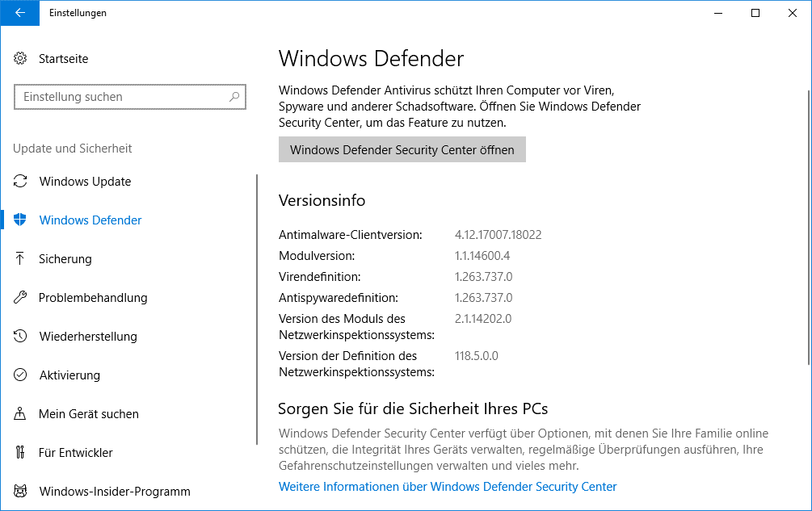812x511 pixels.
Task: Click the Mein Gerät suchen icon
Action: click(x=20, y=414)
